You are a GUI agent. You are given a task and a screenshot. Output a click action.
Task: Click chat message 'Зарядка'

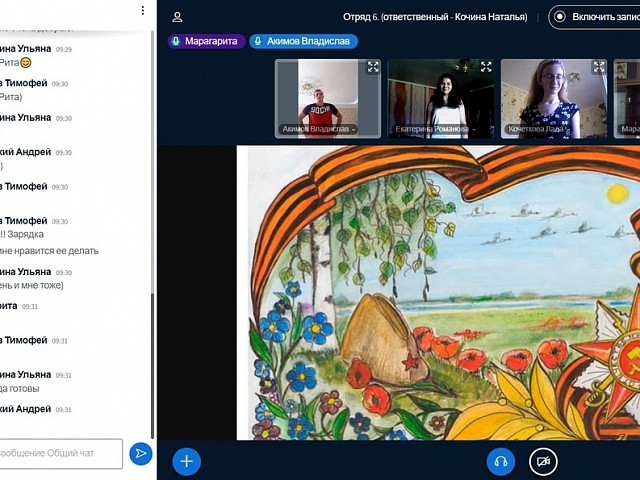pyautogui.click(x=25, y=234)
